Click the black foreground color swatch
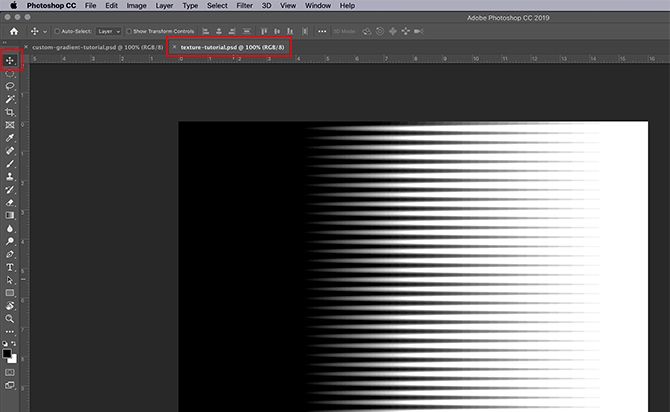Screen dimensions: 670x412 (7, 353)
